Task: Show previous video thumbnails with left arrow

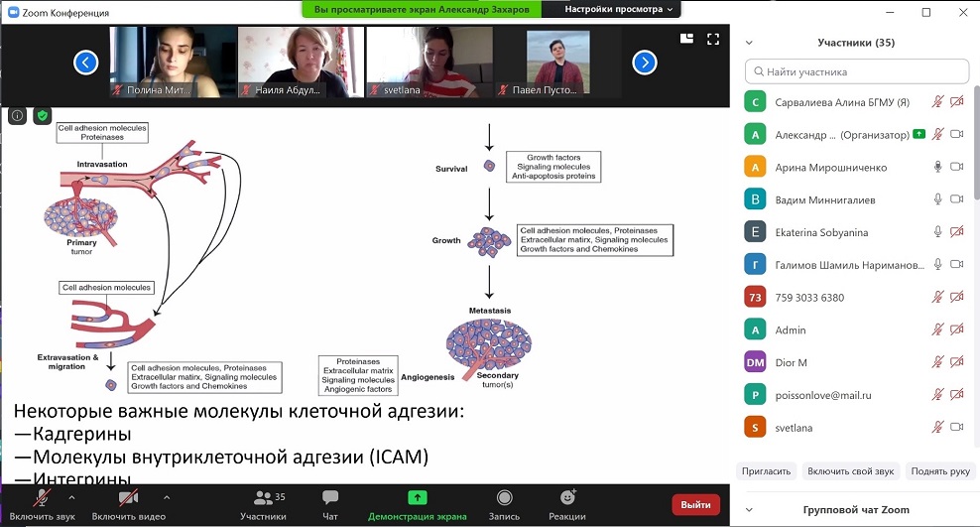Action: tap(85, 63)
